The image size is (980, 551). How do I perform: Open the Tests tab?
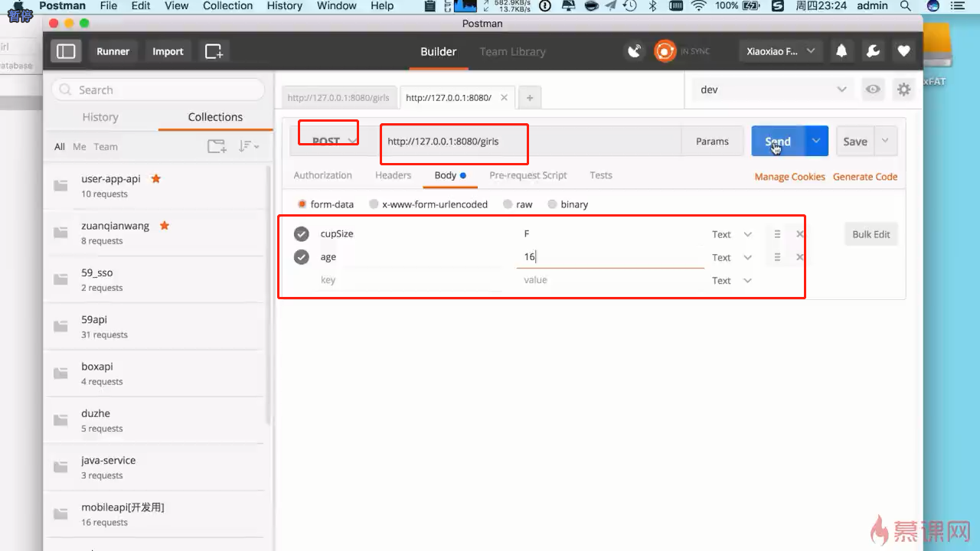(x=601, y=175)
